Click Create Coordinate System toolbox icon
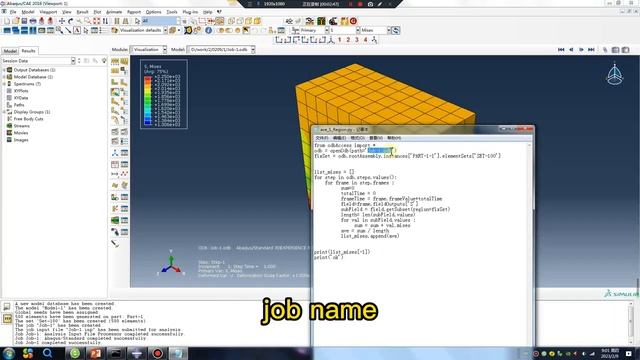This screenshot has height=360, width=640. [115, 153]
